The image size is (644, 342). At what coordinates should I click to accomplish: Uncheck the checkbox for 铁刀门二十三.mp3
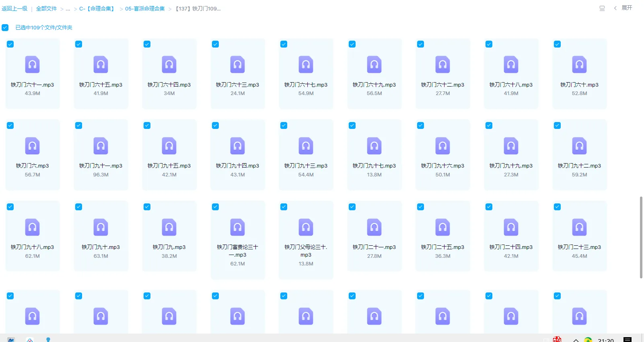pos(558,207)
